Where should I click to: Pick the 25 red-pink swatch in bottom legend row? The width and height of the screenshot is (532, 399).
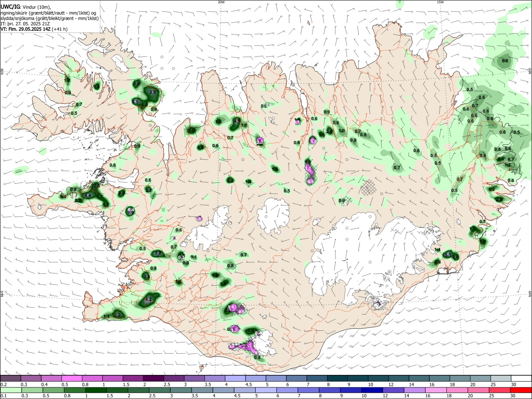499,390
